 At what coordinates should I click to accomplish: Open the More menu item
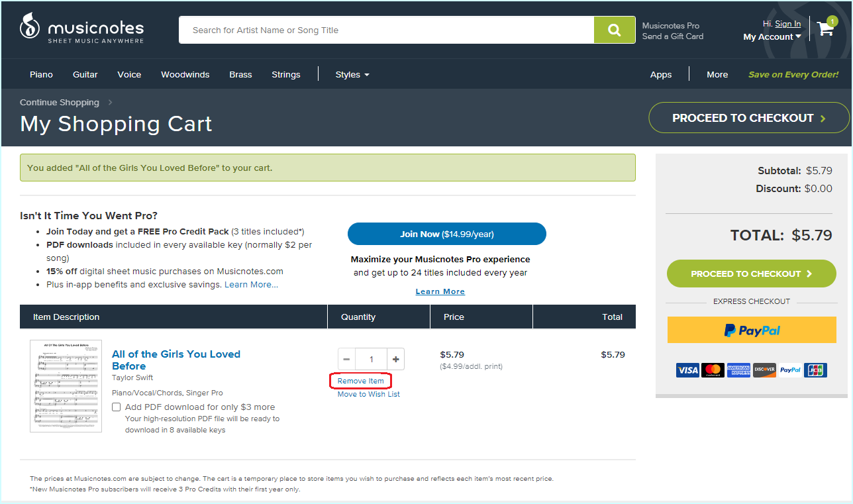point(717,74)
